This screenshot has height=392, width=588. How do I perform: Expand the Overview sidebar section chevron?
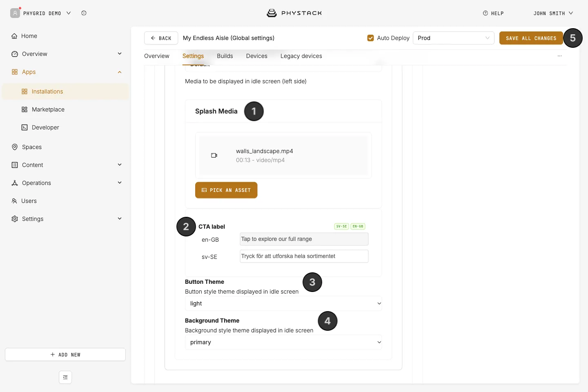point(120,53)
